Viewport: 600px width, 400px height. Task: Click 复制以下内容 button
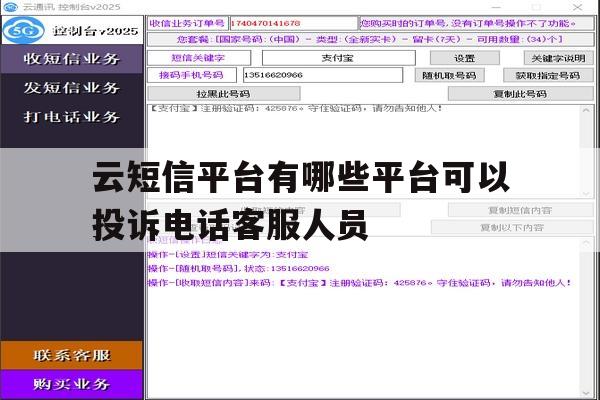click(x=512, y=227)
